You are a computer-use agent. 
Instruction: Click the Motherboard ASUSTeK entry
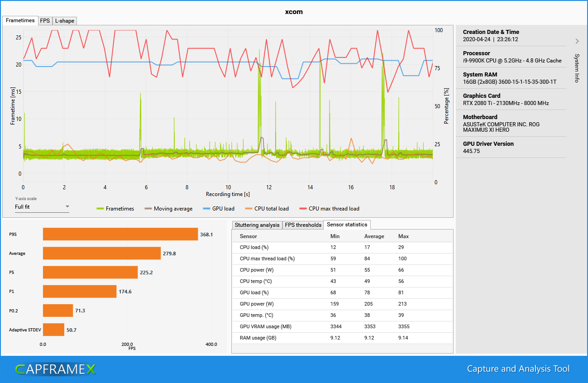[x=512, y=123]
